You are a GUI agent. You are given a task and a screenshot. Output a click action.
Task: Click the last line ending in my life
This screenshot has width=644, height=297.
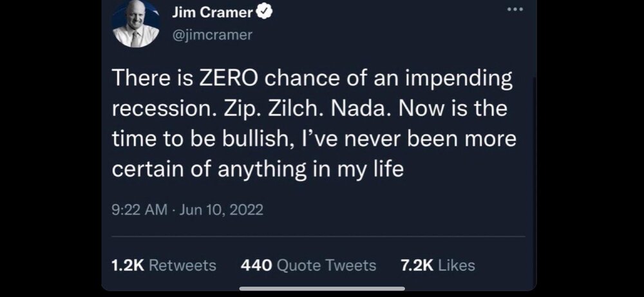coord(258,168)
